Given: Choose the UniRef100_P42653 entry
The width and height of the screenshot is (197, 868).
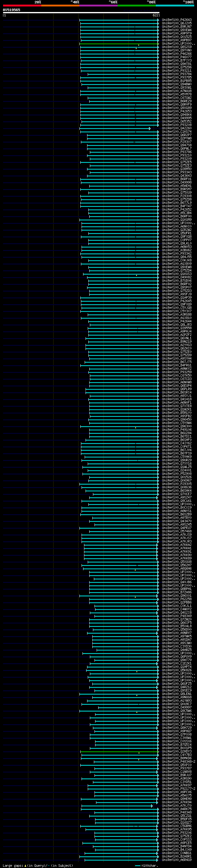Looking at the screenshot, I should (177, 111).
